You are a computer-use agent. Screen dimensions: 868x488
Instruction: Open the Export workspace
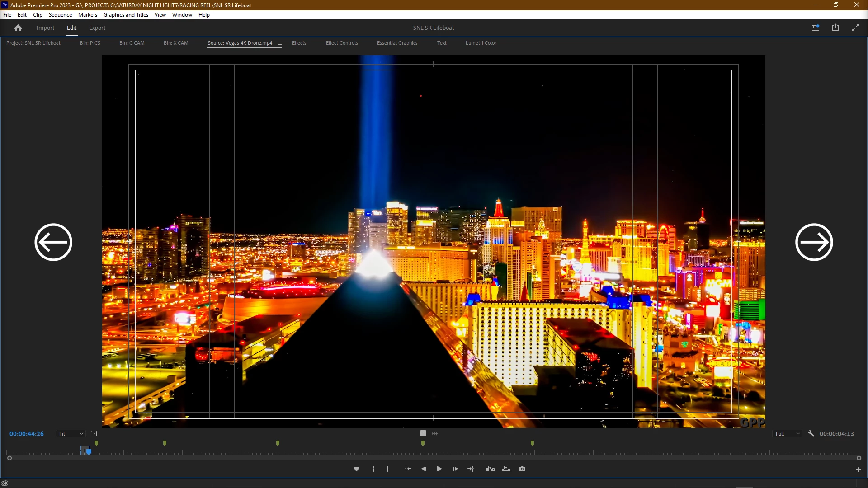97,28
